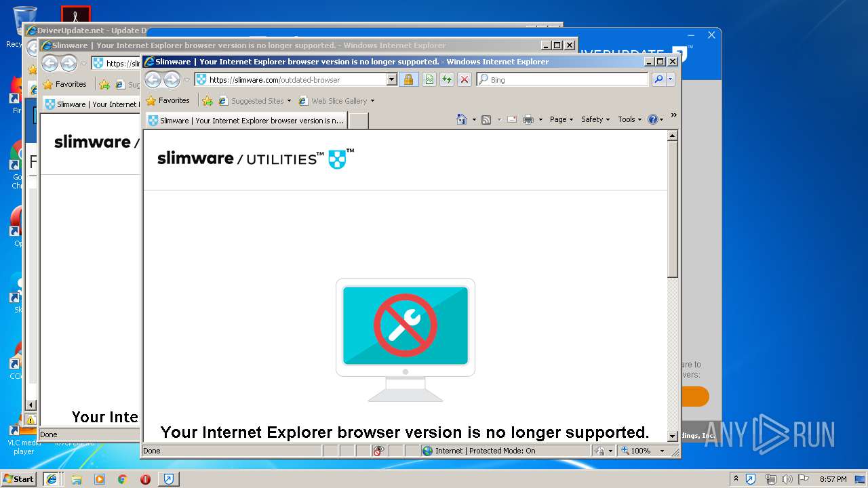Click the orange button in DriverUpdate window
The height and width of the screenshot is (488, 868).
[x=695, y=396]
